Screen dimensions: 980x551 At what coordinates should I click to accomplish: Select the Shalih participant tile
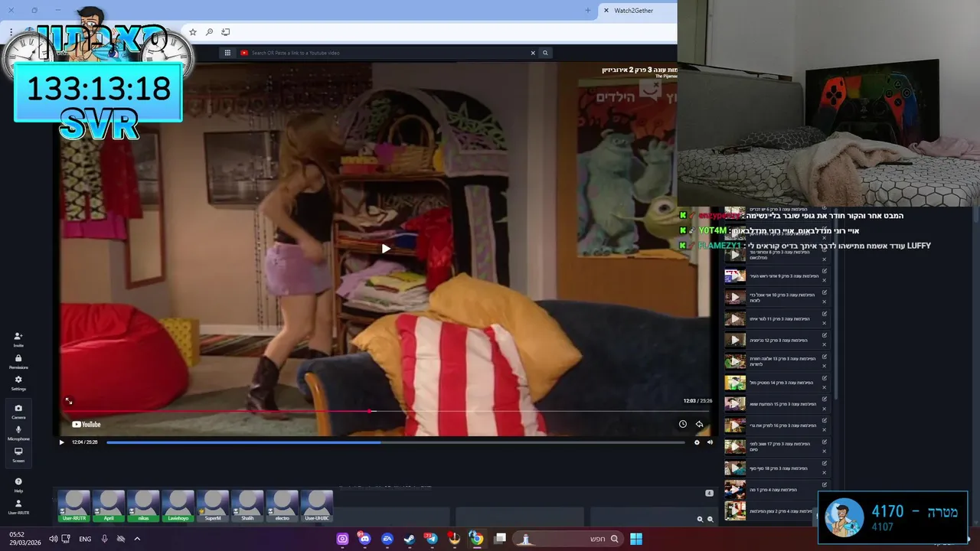pyautogui.click(x=247, y=506)
